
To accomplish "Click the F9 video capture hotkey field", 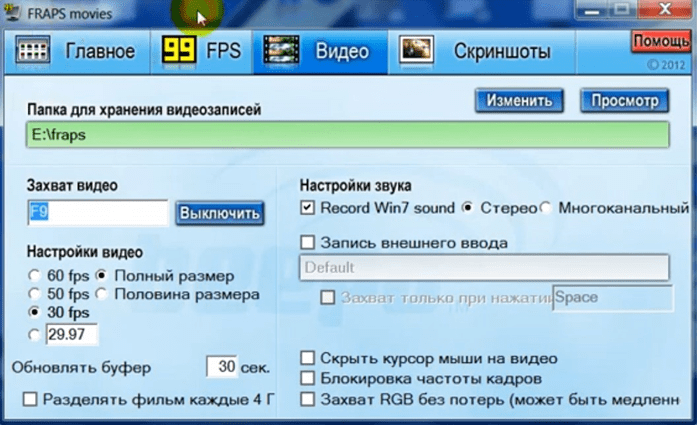I will point(98,213).
